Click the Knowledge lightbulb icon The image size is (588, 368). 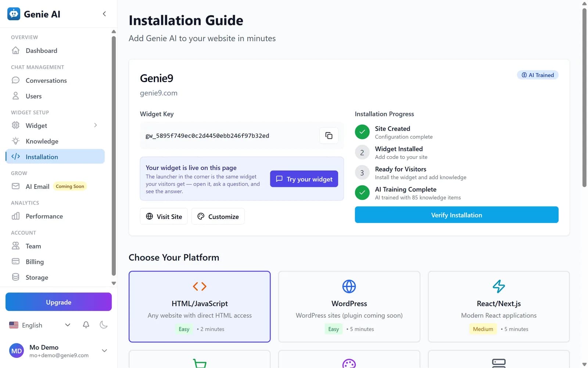pos(15,141)
